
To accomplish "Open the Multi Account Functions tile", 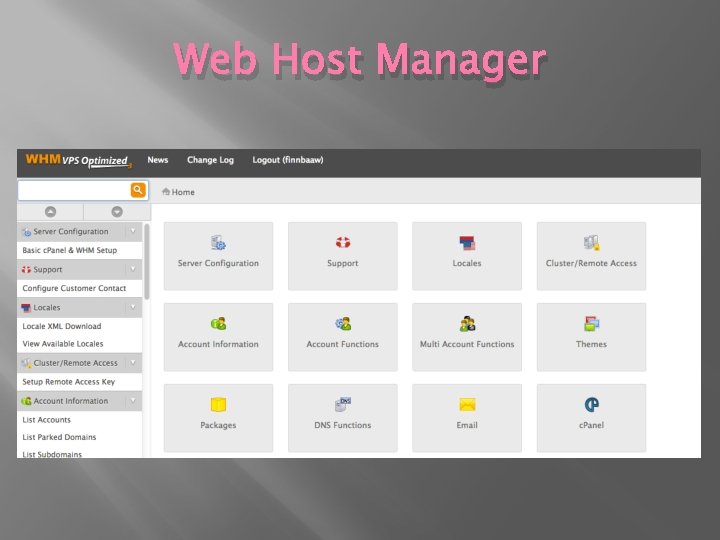I will (x=467, y=337).
